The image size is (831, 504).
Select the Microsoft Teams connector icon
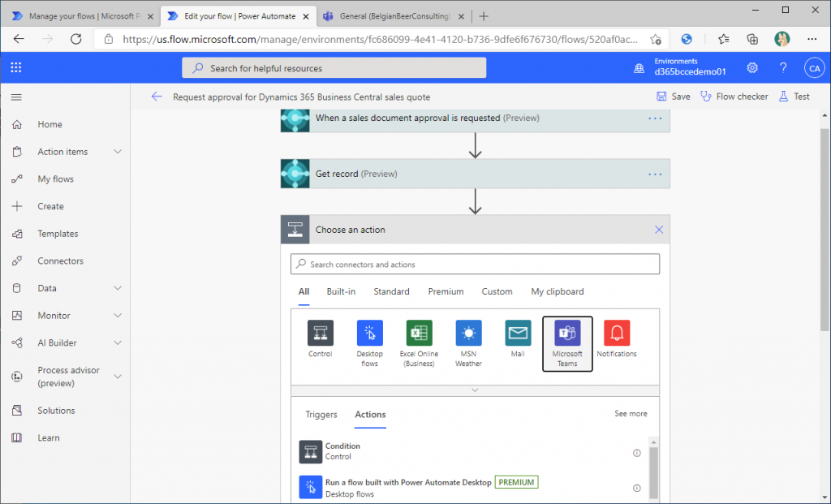tap(567, 333)
